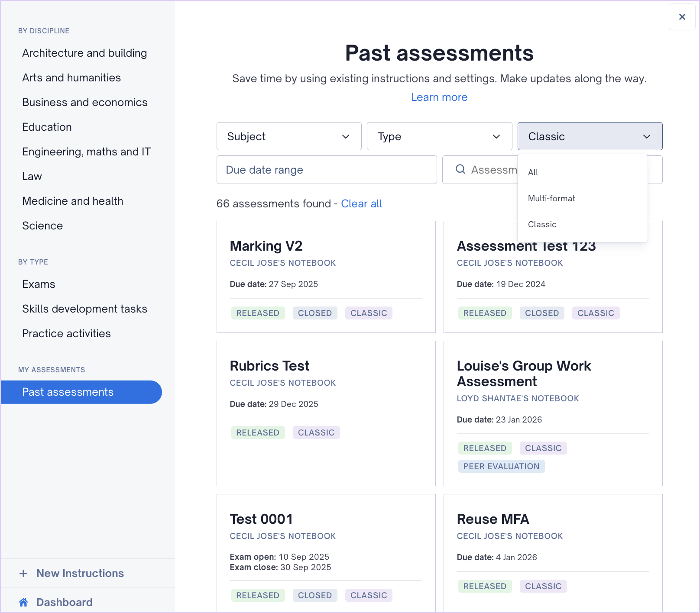The width and height of the screenshot is (700, 613).
Task: Open the Subject dropdown
Action: tap(289, 136)
